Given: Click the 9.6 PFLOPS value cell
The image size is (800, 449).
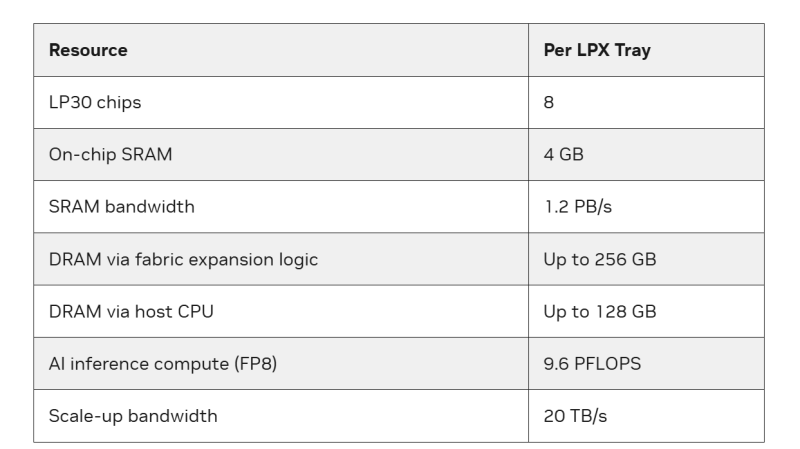Looking at the screenshot, I should pyautogui.click(x=585, y=363).
